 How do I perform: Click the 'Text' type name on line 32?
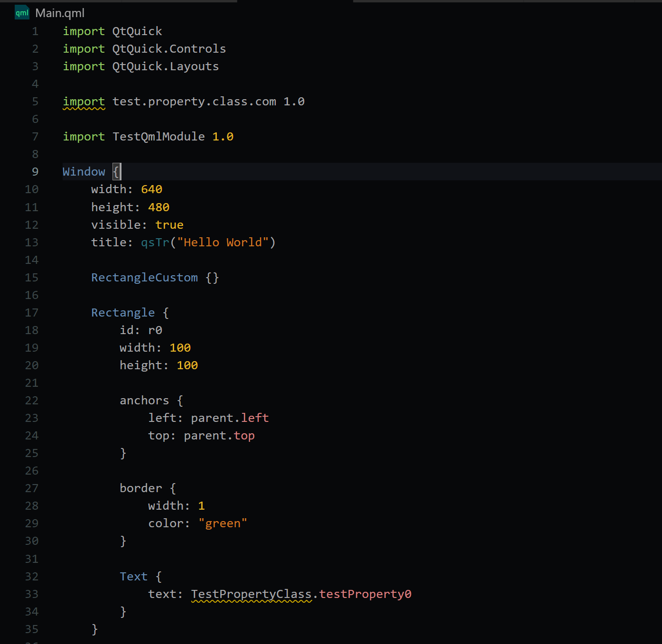pyautogui.click(x=134, y=577)
